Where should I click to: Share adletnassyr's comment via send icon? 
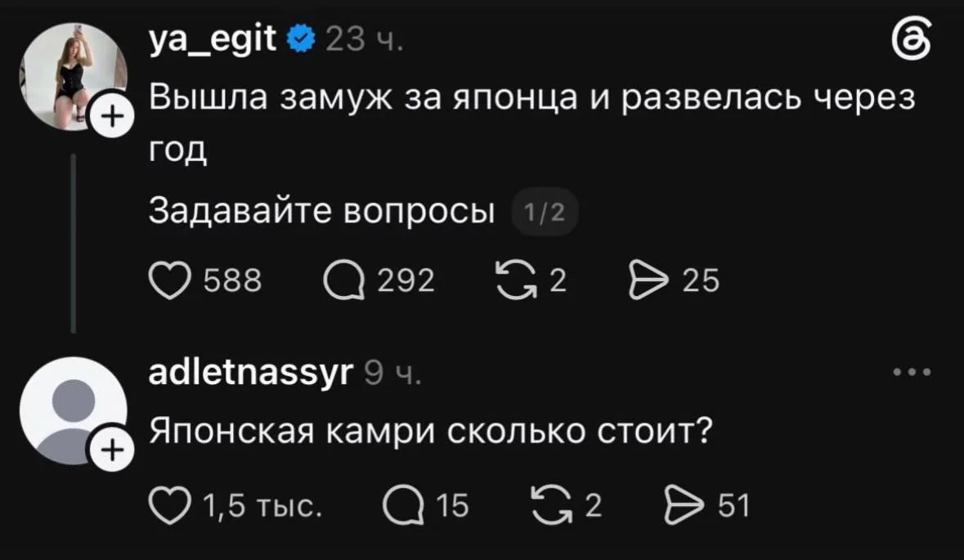coord(684,506)
